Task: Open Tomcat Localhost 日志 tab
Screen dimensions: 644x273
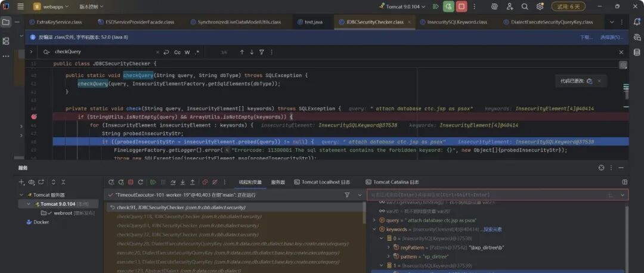Action: coord(323,182)
